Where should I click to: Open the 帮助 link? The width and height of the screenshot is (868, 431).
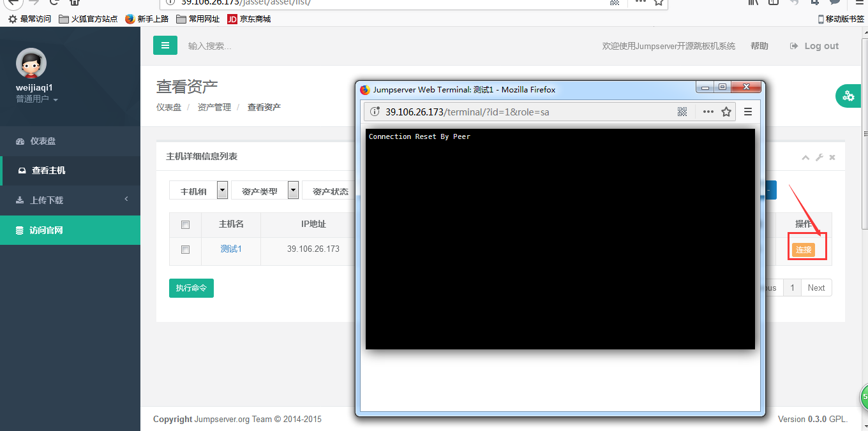(759, 46)
